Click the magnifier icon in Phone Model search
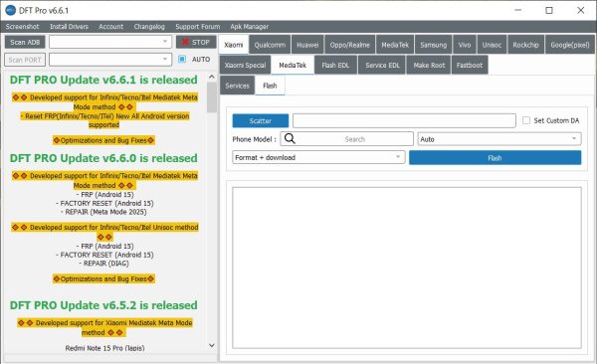The image size is (597, 364). click(290, 138)
